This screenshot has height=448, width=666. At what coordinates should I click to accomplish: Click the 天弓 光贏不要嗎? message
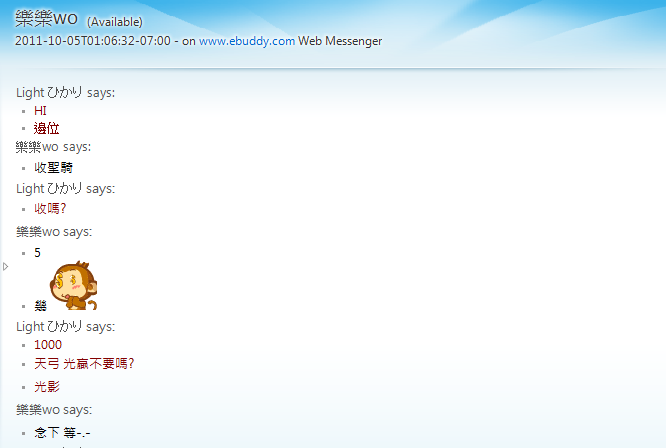point(84,363)
